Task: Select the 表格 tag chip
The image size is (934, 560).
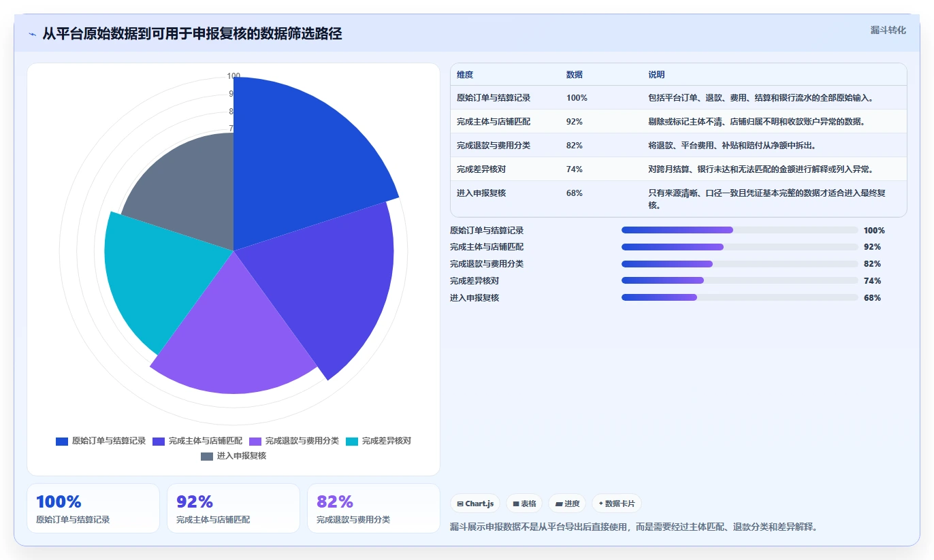Action: tap(524, 504)
